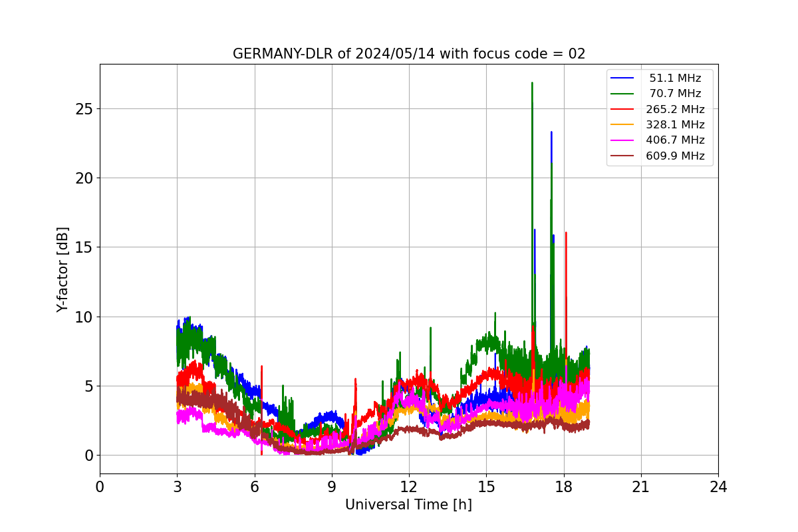Click the red line sample for 265.2 MHz
This screenshot has width=798, height=532.
point(622,109)
